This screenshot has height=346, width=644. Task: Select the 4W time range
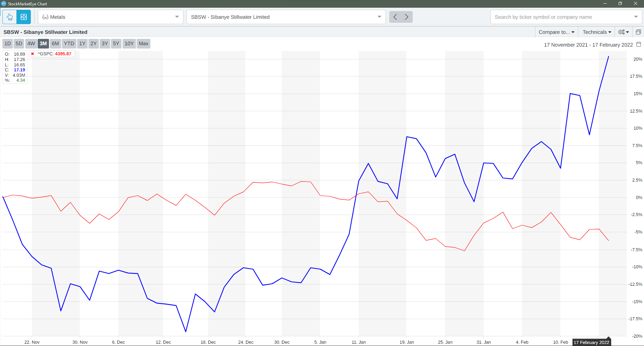click(31, 44)
